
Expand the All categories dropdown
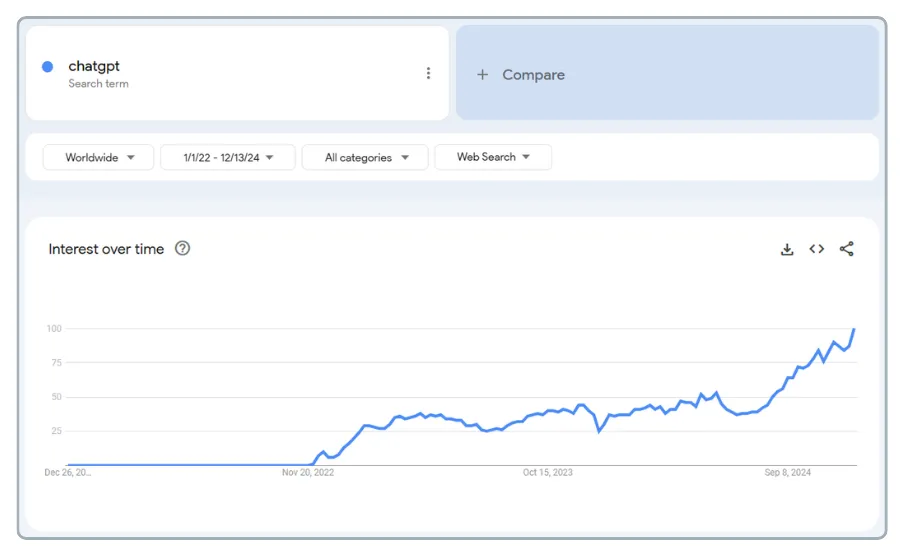366,157
